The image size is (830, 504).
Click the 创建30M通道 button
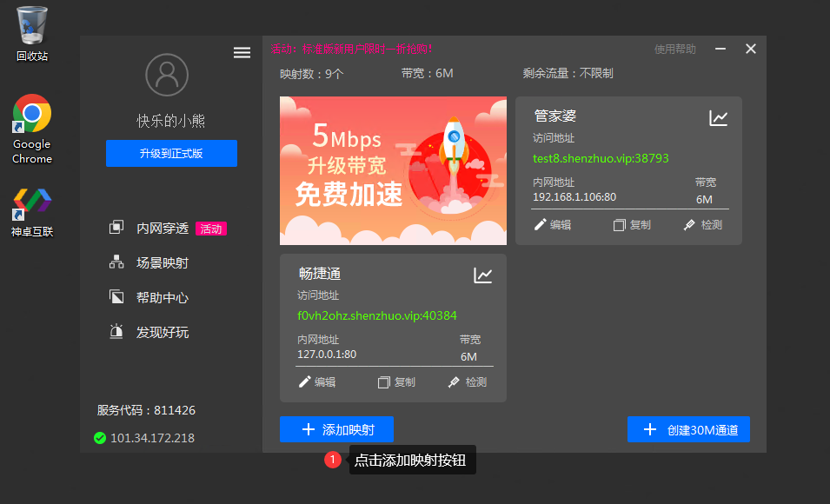(688, 429)
